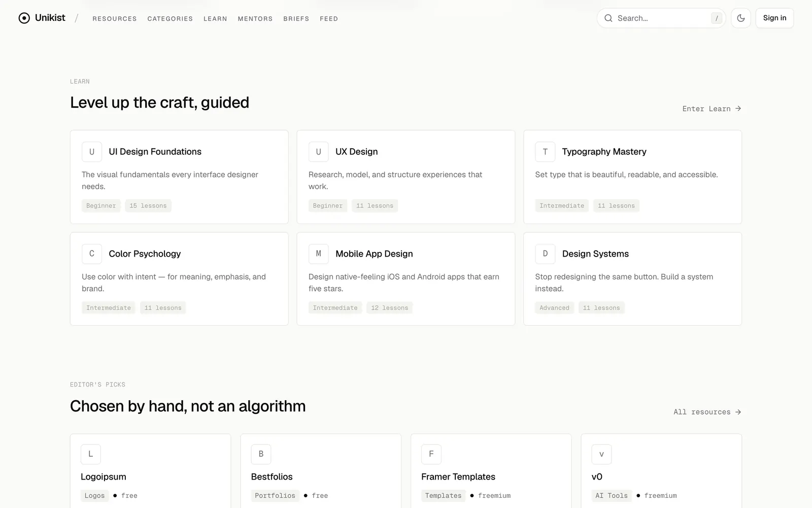Screen dimensions: 812x508
Task: Open the Mobile App Design course title
Action: click(374, 254)
